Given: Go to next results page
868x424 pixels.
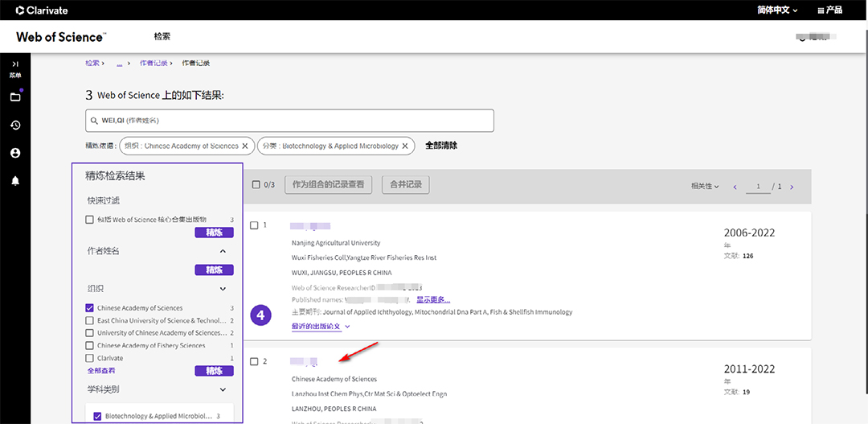Looking at the screenshot, I should (x=792, y=187).
